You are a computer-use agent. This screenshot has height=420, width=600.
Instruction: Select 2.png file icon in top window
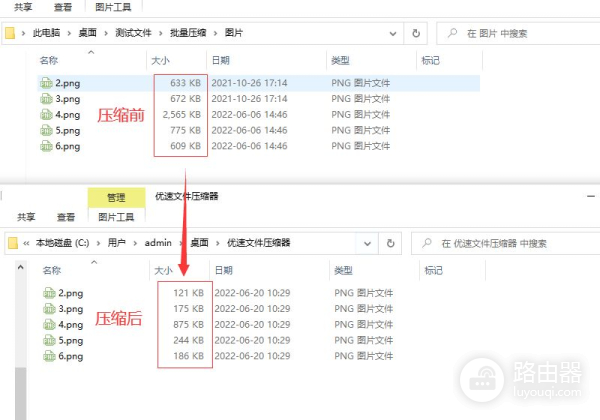coord(46,83)
